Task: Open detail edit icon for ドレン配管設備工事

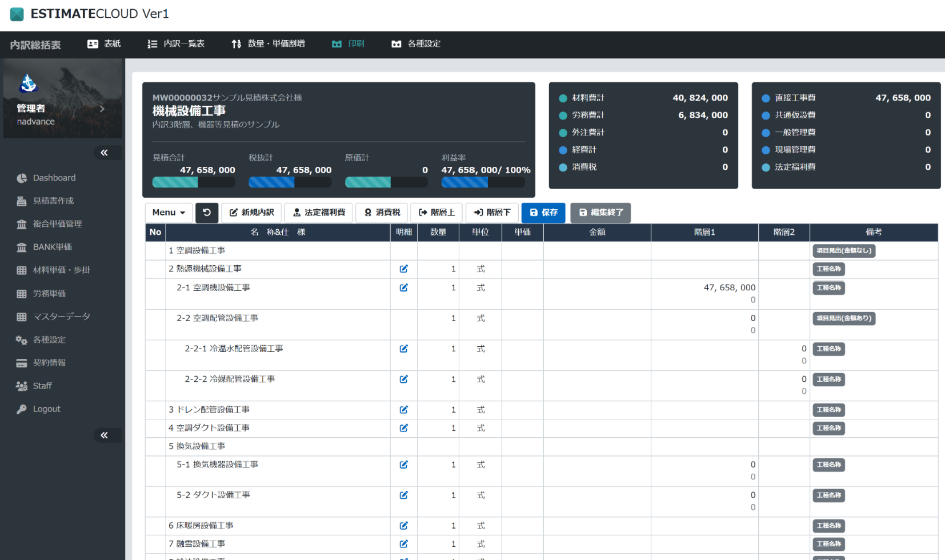Action: pos(404,410)
